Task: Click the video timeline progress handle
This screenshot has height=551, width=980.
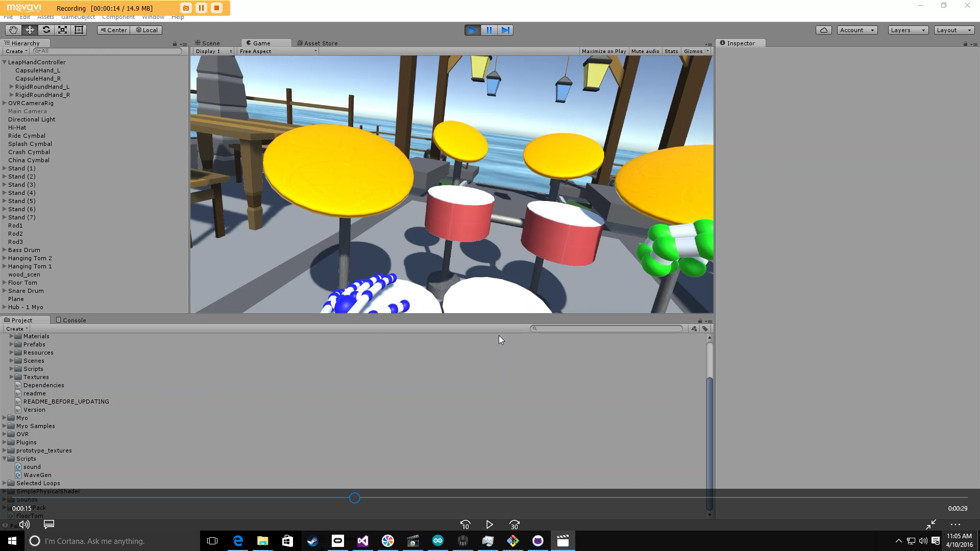Action: 355,498
